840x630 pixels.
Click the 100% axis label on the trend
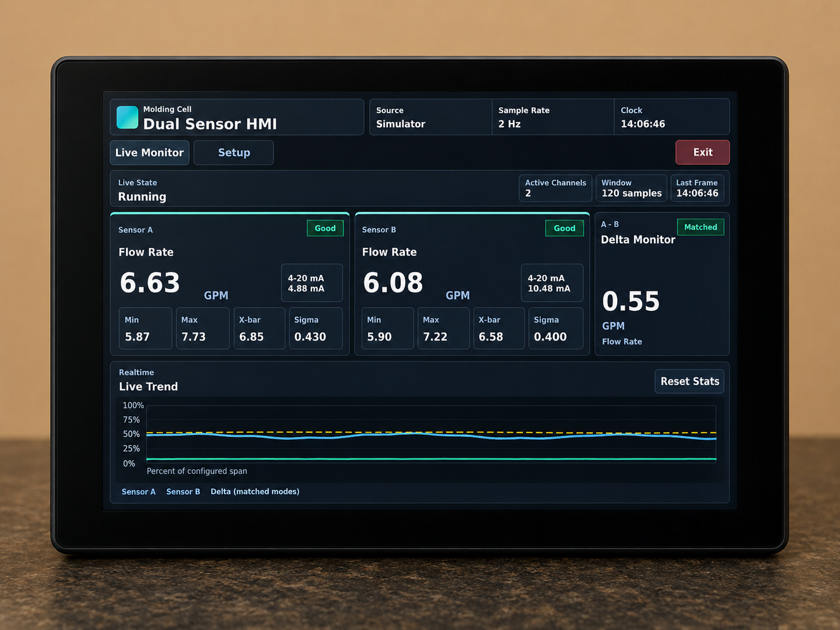[133, 405]
